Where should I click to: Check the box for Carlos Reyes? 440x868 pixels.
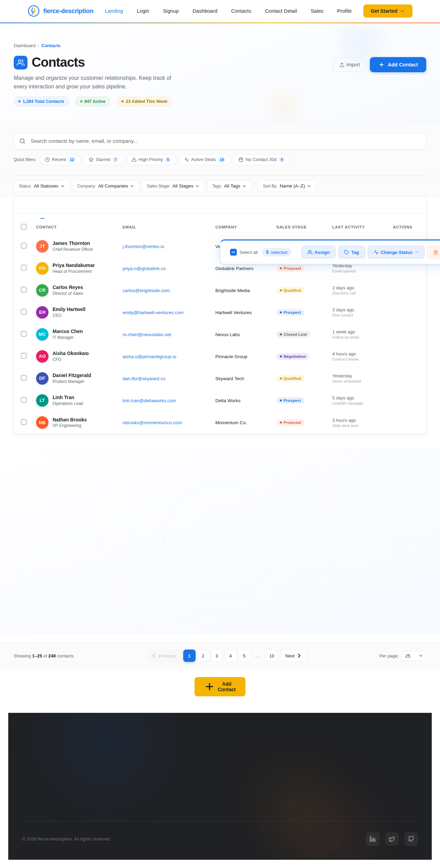click(24, 290)
